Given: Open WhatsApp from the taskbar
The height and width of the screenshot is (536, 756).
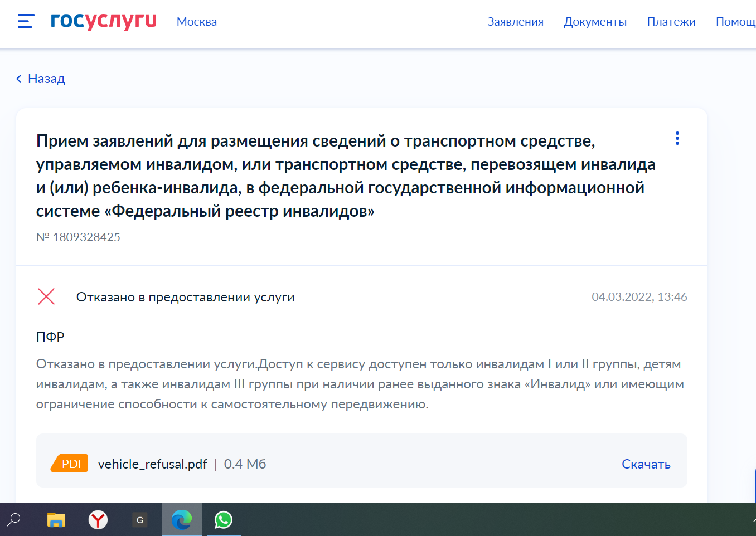Looking at the screenshot, I should tap(224, 520).
